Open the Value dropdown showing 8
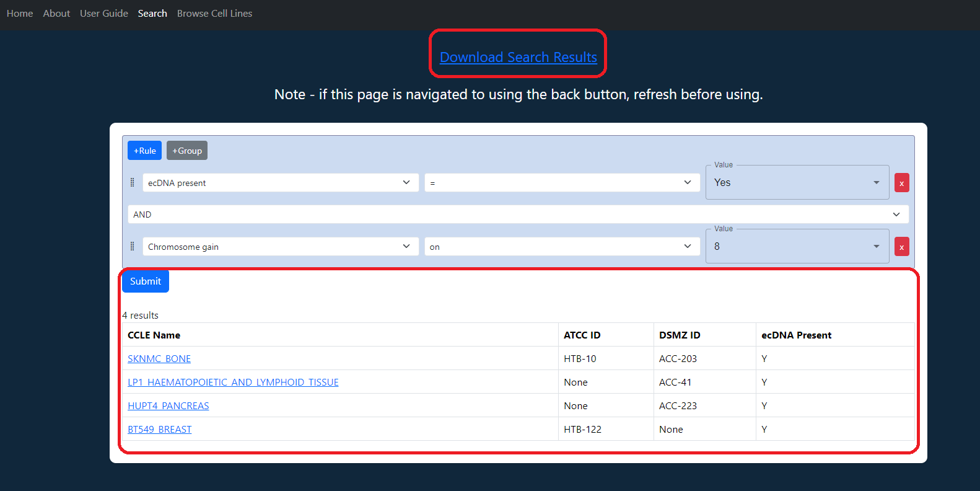Screen dimensions: 980x491 tap(797, 246)
